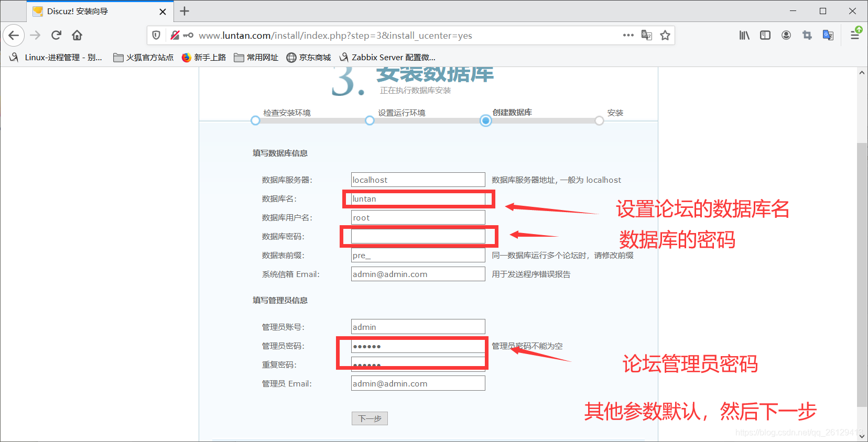Image resolution: width=868 pixels, height=442 pixels.
Task: Click the 管理员密码不能为空 error message
Action: (x=527, y=346)
